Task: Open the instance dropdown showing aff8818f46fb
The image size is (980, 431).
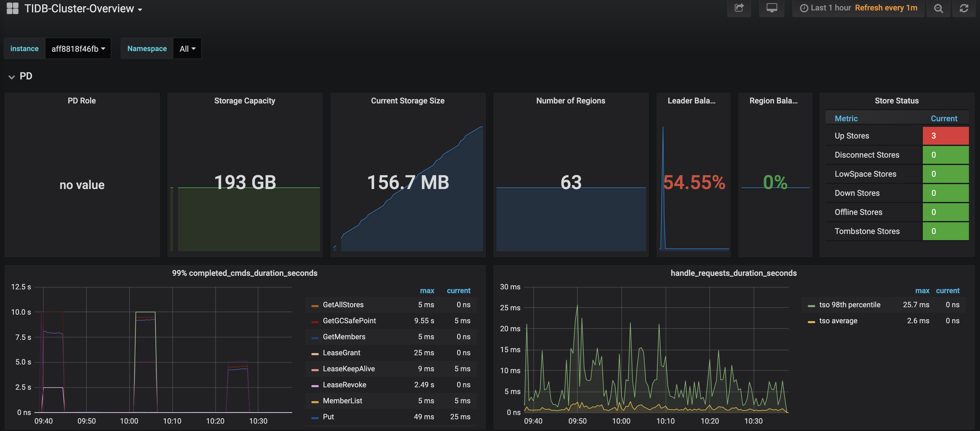Action: 78,48
